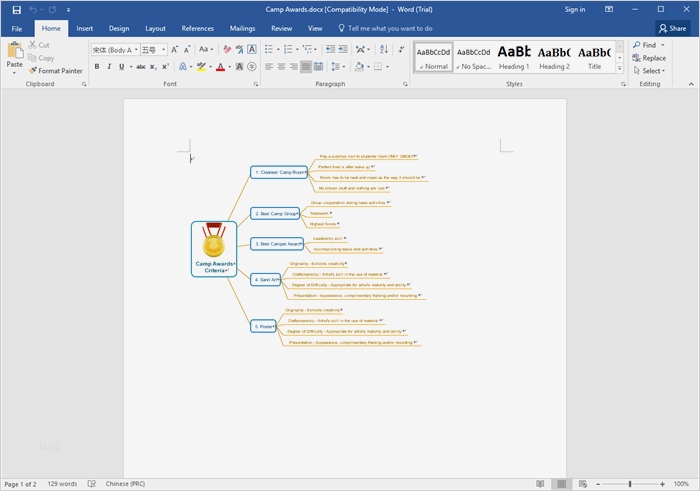Open the font name dropdown

pyautogui.click(x=136, y=49)
